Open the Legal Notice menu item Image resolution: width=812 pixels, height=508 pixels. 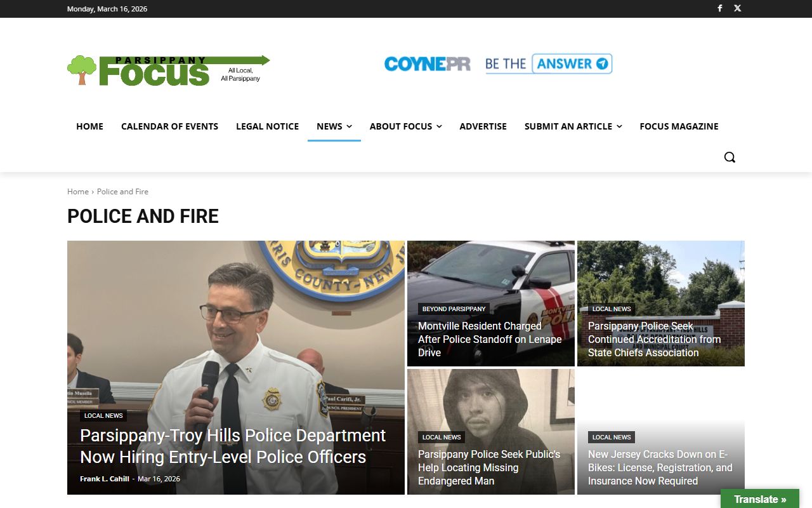(267, 126)
